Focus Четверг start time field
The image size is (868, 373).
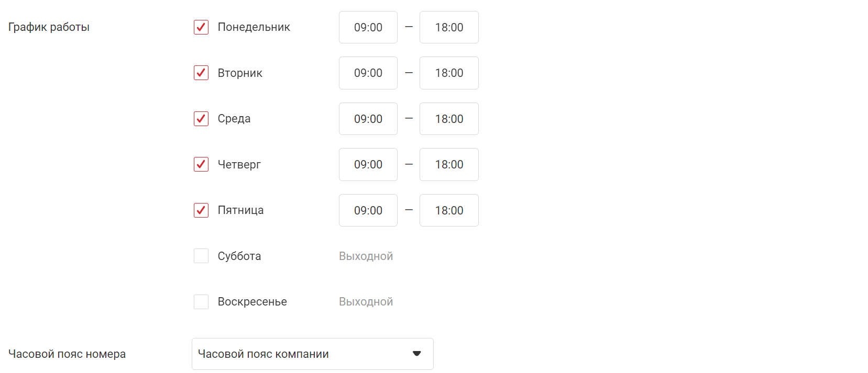(368, 164)
